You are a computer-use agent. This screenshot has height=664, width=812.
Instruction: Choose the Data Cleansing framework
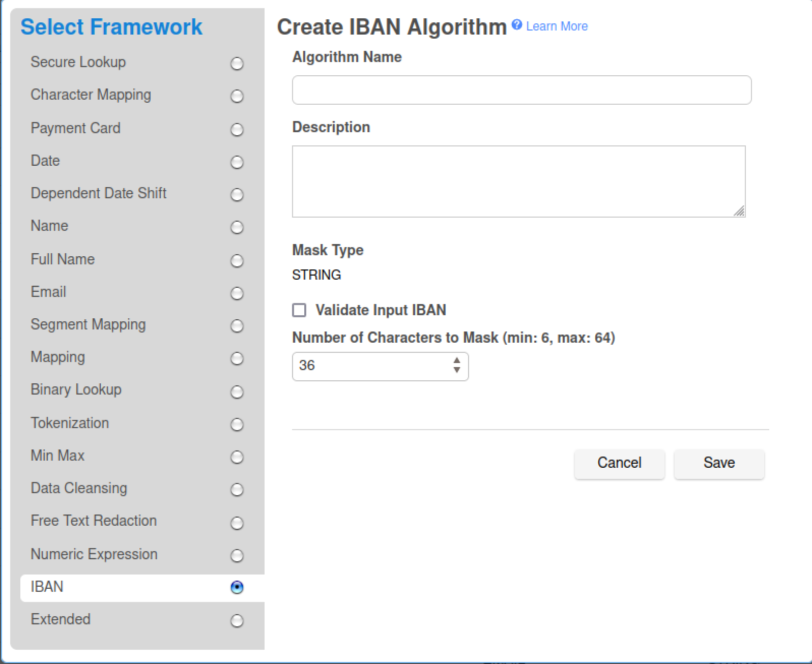point(237,490)
